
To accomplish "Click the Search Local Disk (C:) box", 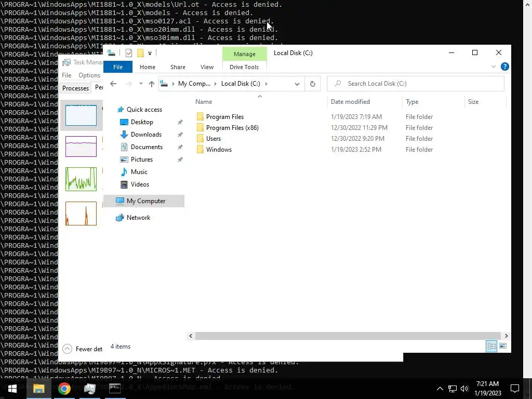I will [416, 84].
